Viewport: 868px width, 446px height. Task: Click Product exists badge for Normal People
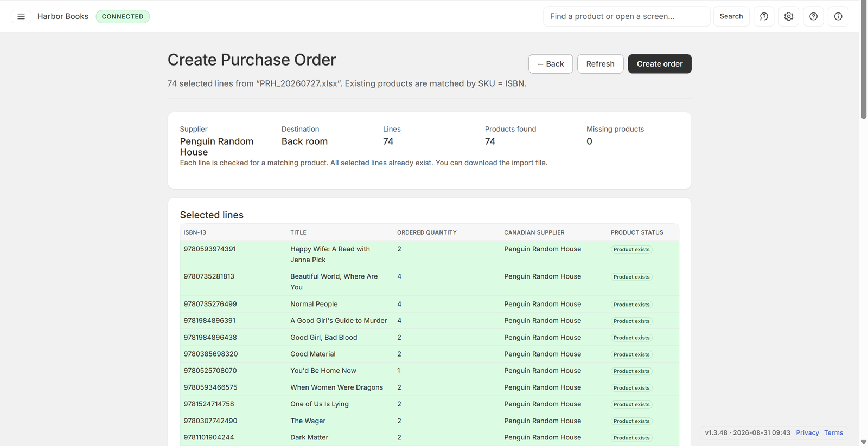[631, 305]
